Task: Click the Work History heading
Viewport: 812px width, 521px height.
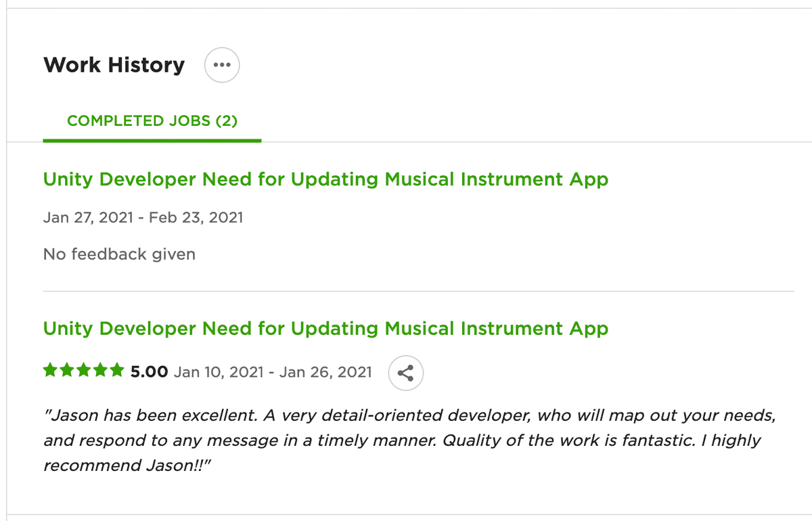Action: pos(114,65)
